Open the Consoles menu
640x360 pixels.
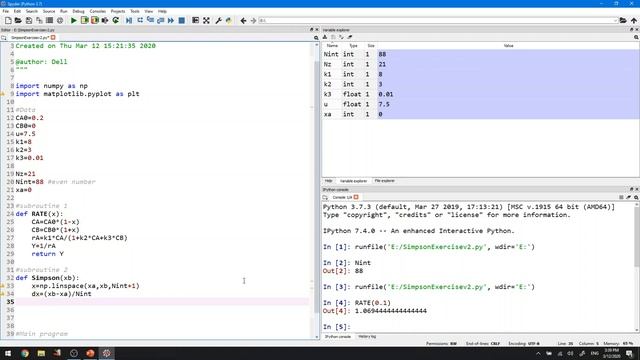(x=98, y=11)
